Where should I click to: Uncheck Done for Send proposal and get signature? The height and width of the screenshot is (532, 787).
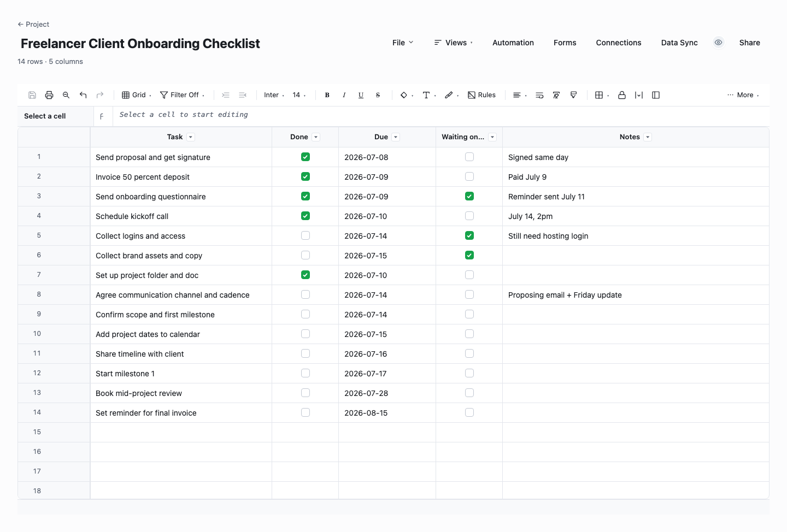click(306, 157)
